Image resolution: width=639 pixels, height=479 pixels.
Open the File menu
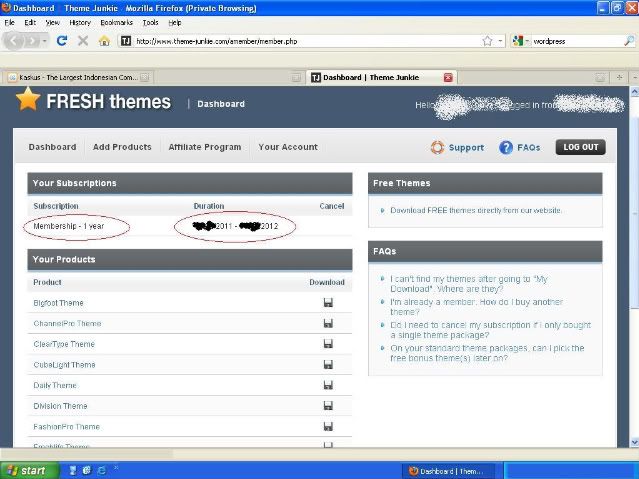click(9, 22)
